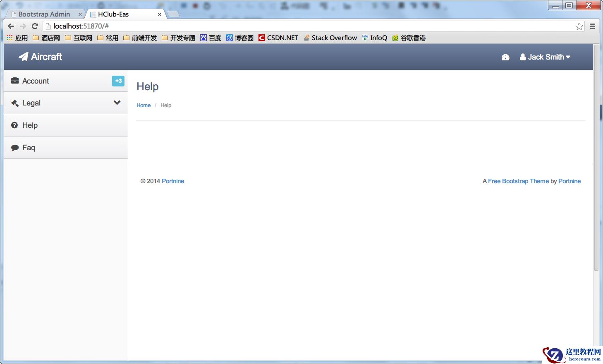Click the Stack Overflow bookmark icon
This screenshot has width=603, height=364.
tap(306, 38)
